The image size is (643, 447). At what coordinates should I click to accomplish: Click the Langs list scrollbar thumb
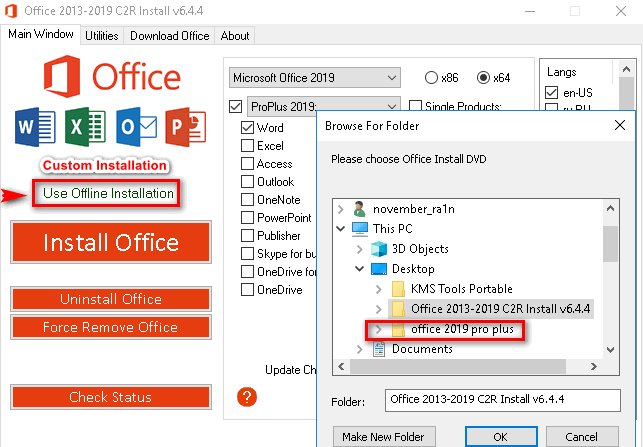626,94
